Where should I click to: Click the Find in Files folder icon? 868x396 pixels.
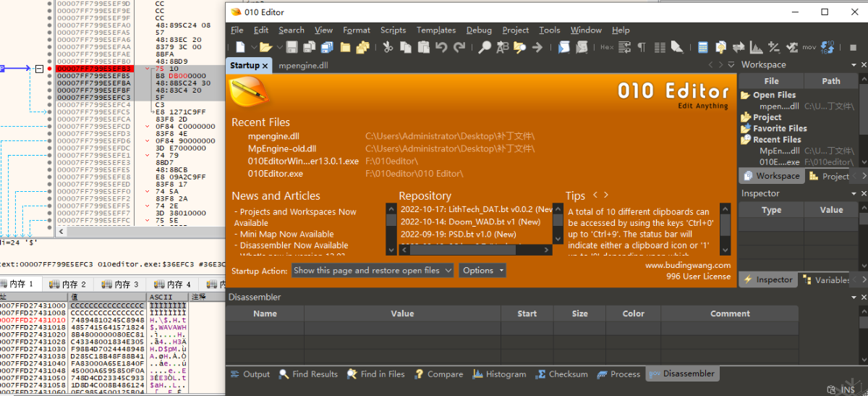coord(520,47)
